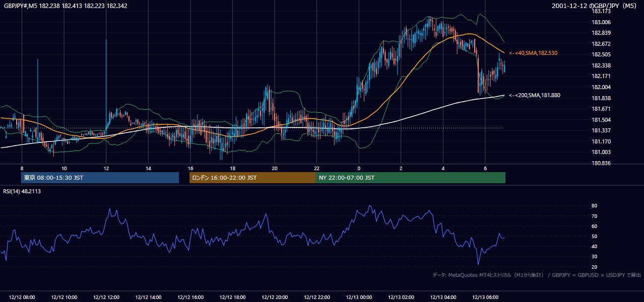Click the NY 22:00-07:00 JST session bar
The width and height of the screenshot is (644, 302).
411,178
